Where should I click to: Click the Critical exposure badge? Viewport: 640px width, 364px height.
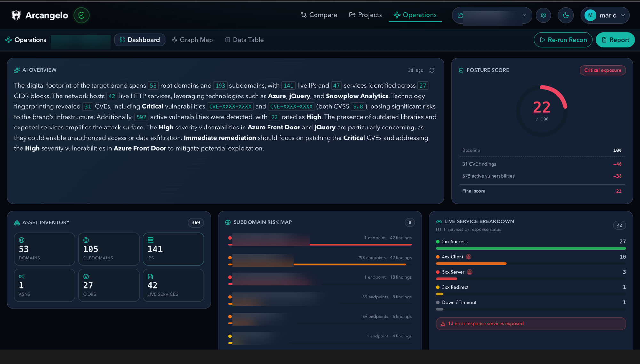(x=603, y=70)
